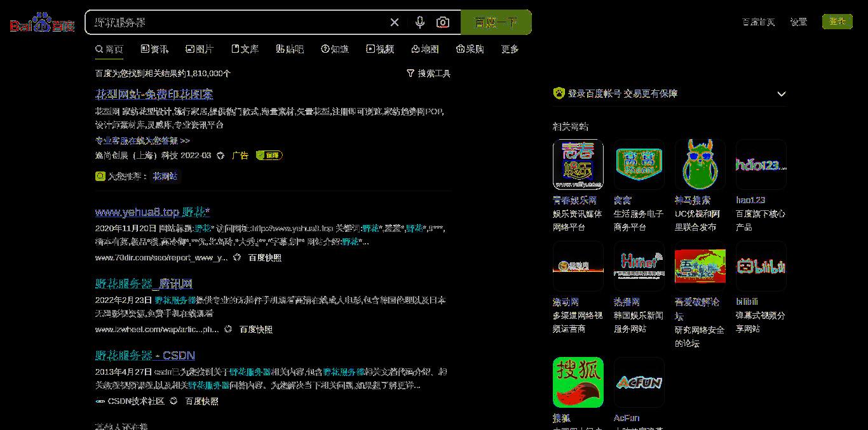Open the bilibili site thumbnail

coord(761,266)
